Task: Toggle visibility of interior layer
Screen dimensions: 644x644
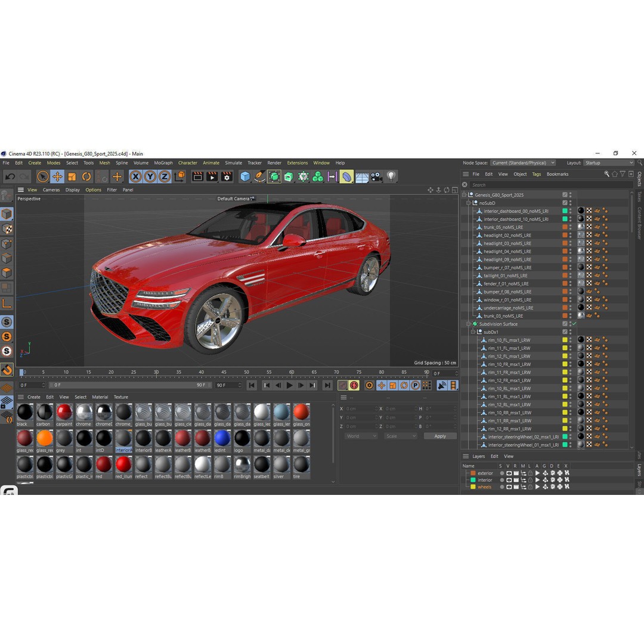Action: (x=509, y=479)
